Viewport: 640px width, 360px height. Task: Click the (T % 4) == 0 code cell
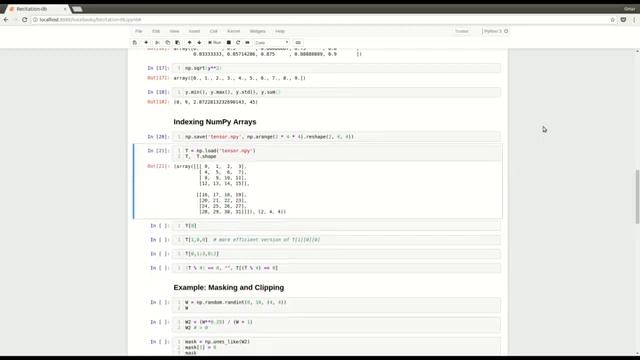pos(336,268)
